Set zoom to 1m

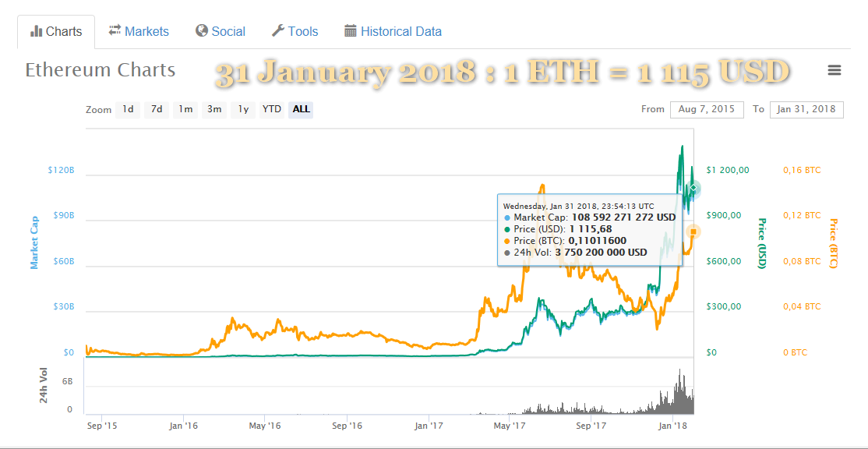pyautogui.click(x=185, y=110)
